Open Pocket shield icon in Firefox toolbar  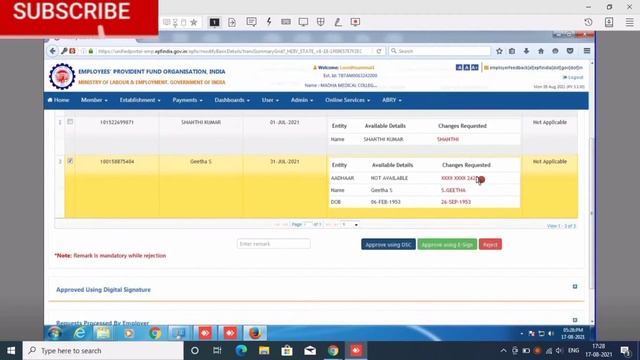(570, 51)
